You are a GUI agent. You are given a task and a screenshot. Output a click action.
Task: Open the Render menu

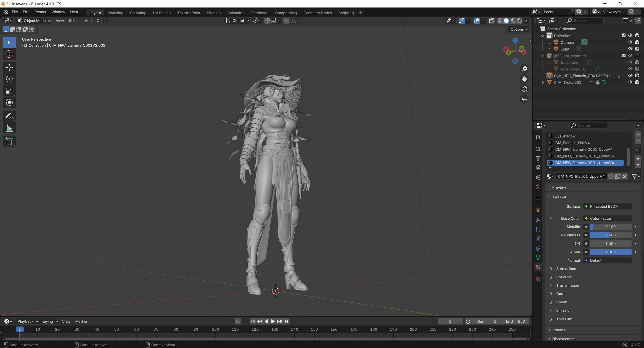(x=40, y=12)
